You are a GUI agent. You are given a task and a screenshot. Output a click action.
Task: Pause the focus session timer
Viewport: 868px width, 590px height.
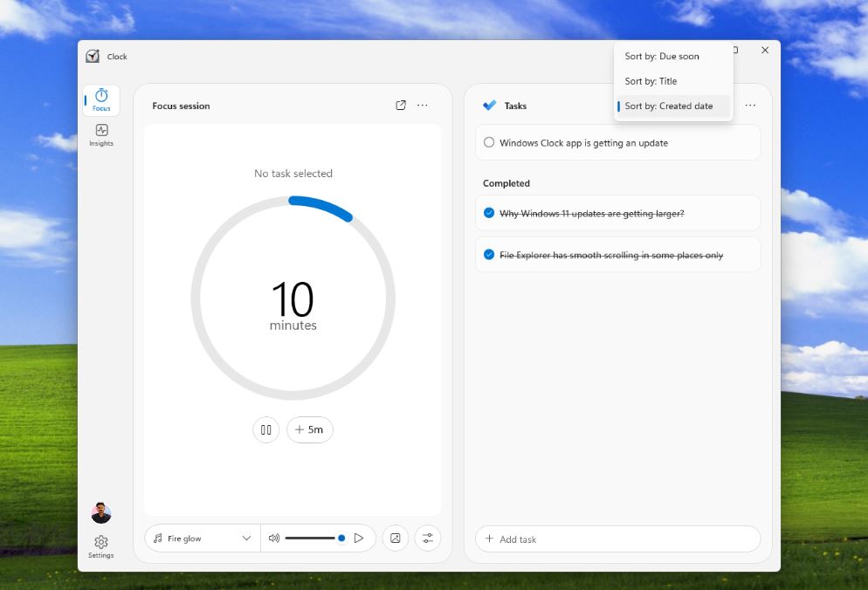point(265,429)
